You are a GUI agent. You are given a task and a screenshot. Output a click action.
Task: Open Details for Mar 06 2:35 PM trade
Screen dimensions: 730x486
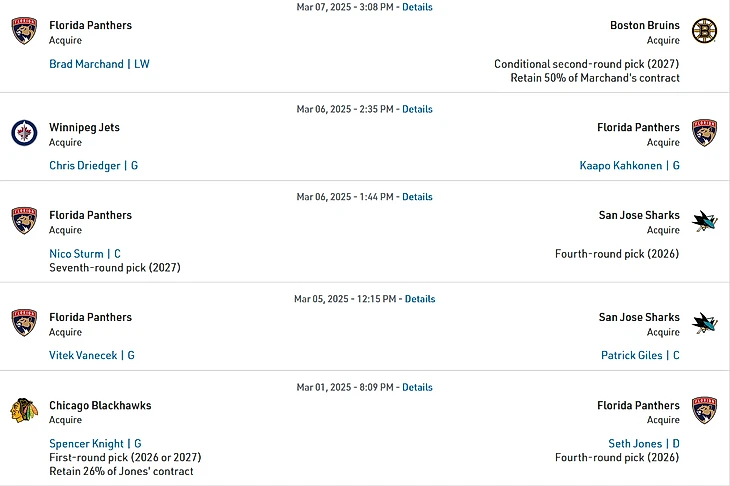(x=417, y=109)
